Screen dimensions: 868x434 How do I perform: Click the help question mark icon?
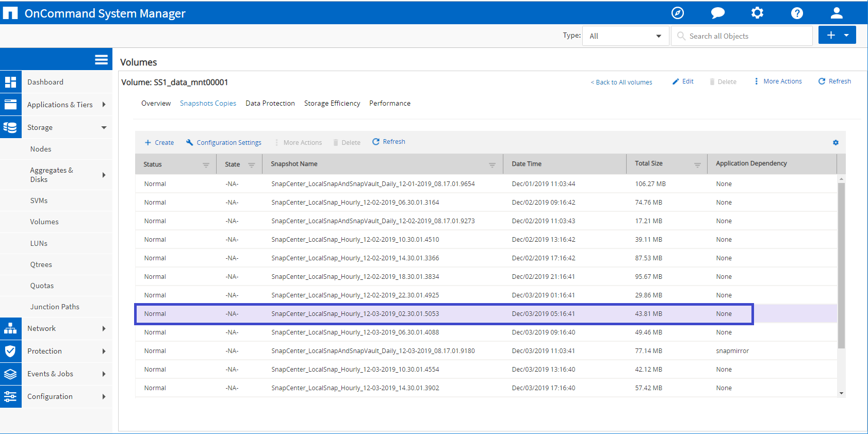click(x=797, y=13)
